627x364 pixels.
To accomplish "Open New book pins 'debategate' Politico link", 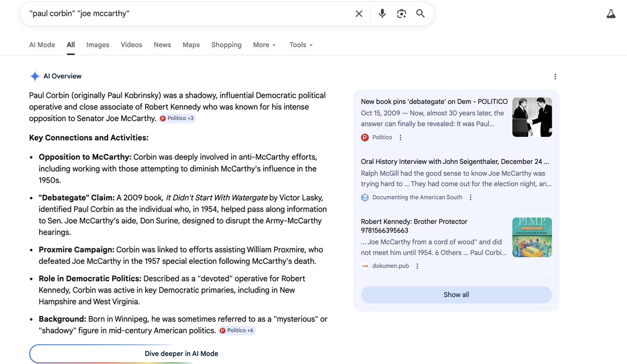I will click(434, 102).
